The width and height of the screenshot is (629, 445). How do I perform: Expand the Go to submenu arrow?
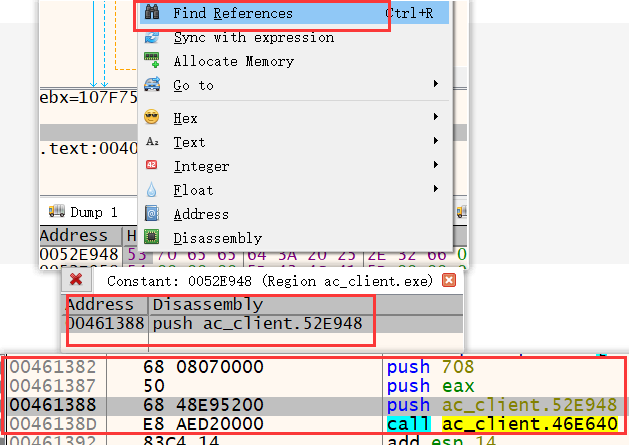click(437, 85)
